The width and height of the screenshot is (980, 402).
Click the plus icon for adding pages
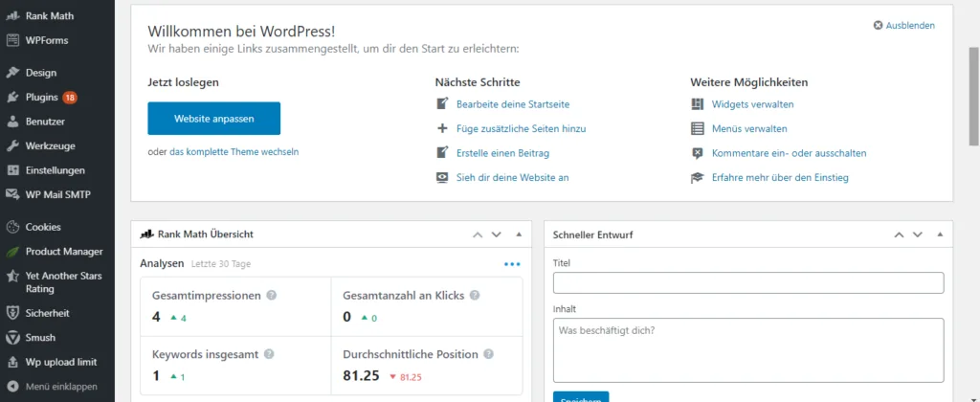coord(442,129)
